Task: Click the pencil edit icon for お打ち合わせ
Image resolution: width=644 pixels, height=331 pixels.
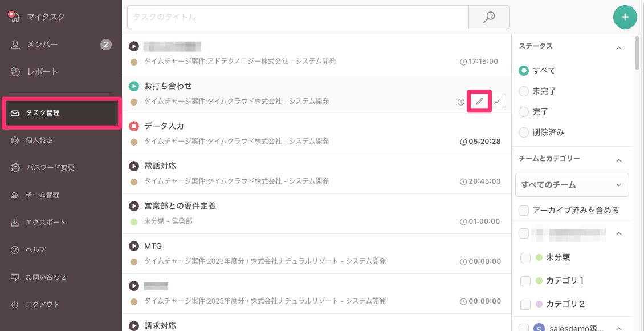Action: coord(479,102)
